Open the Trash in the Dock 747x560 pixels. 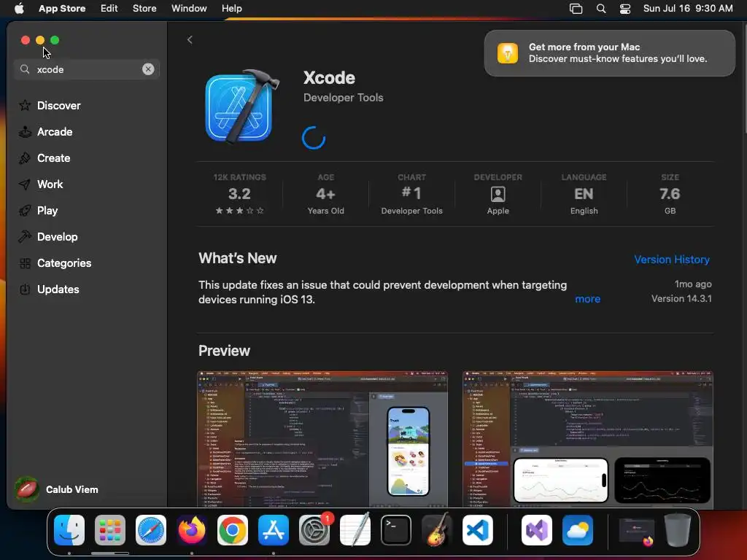(x=678, y=530)
